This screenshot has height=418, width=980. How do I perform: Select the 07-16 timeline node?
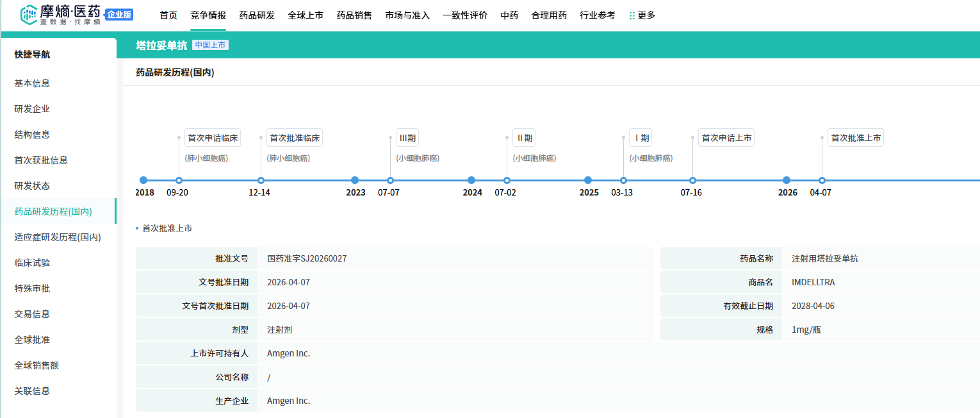tap(692, 181)
